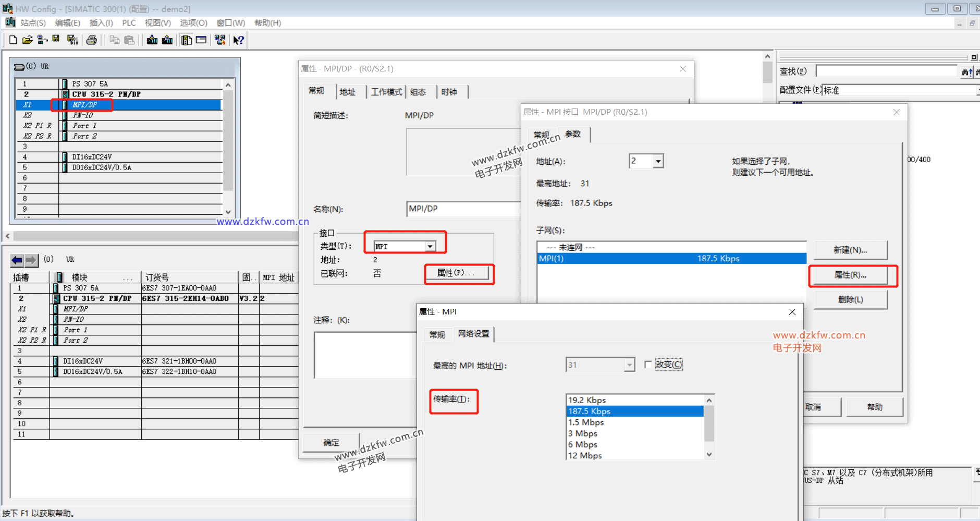Select 1.5 Mbps transmission rate
The image size is (980, 521).
[586, 422]
